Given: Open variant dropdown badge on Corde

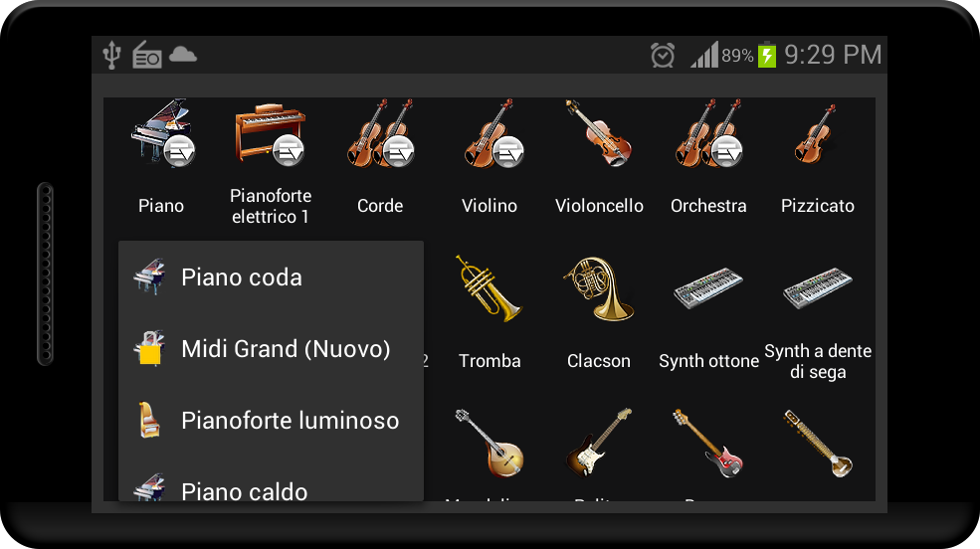Looking at the screenshot, I should (398, 150).
